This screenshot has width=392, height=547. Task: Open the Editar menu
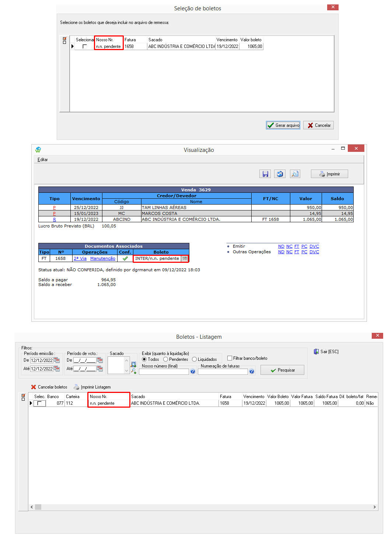tap(43, 160)
